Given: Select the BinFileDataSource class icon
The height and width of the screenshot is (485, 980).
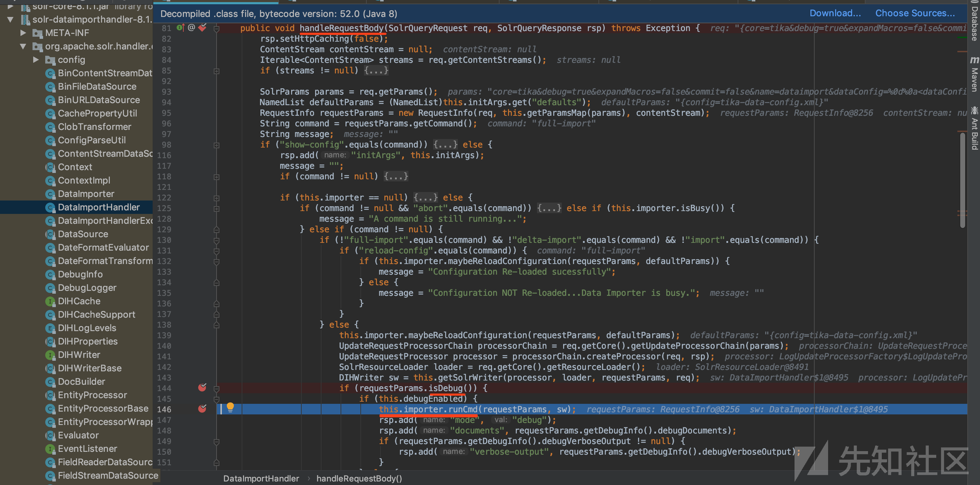Looking at the screenshot, I should tap(50, 87).
